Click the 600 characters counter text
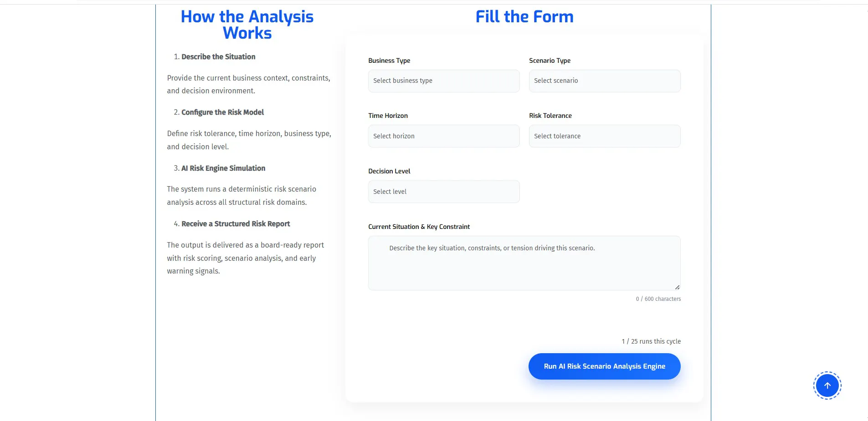 point(658,299)
